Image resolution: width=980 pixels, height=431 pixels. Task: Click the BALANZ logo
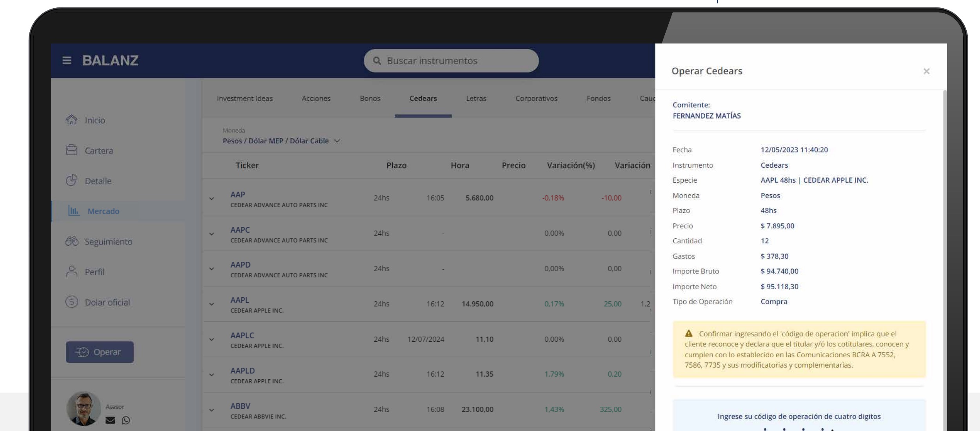click(110, 60)
